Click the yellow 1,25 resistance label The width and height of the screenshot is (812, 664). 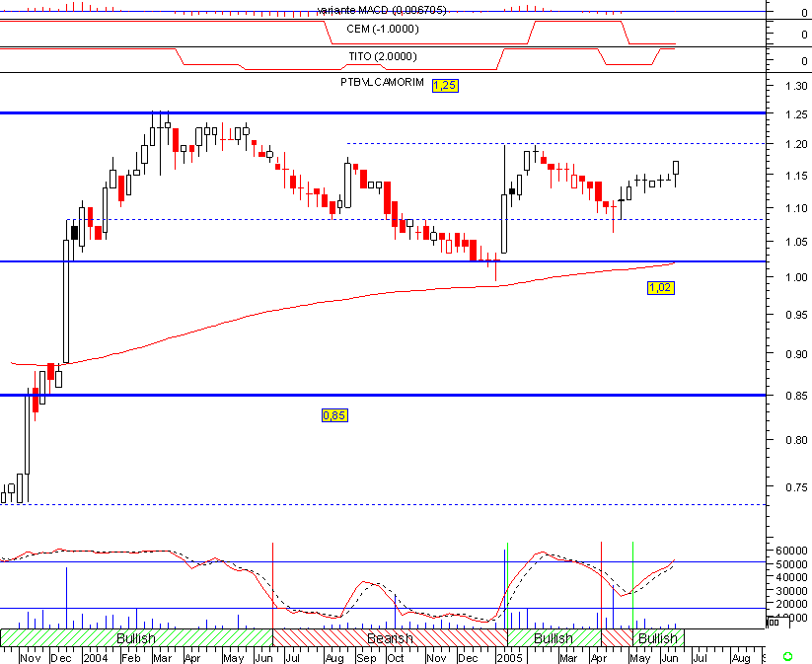[x=445, y=86]
